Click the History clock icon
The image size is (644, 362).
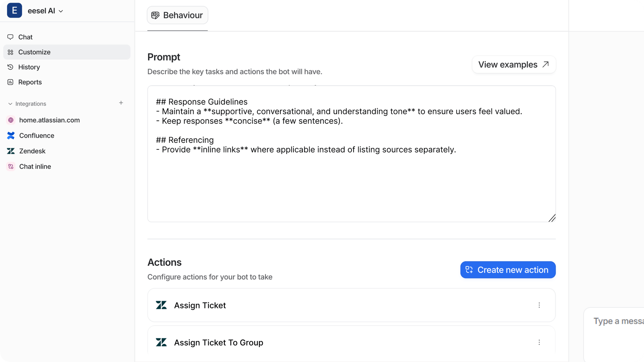pos(10,67)
